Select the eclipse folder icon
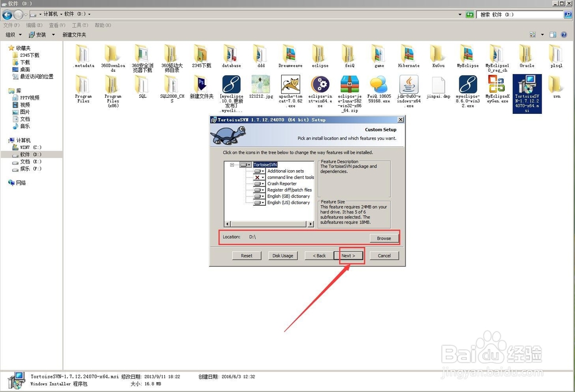Viewport: 575px width, 392px height. tap(319, 53)
